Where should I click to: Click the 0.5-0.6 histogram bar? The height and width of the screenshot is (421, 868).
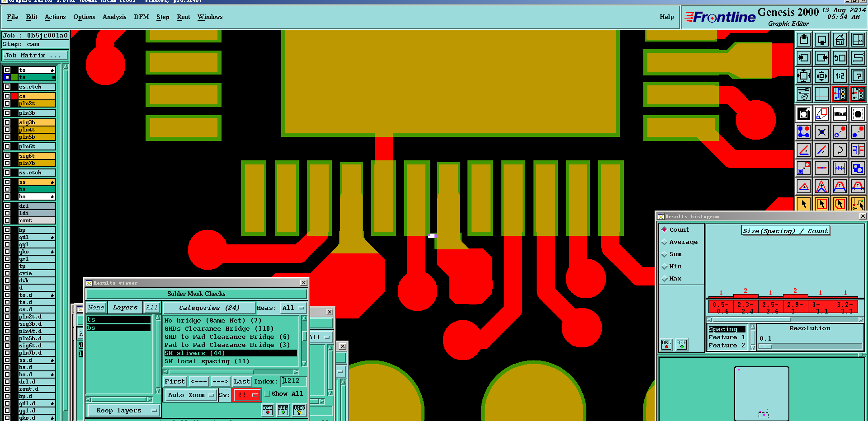(x=721, y=307)
